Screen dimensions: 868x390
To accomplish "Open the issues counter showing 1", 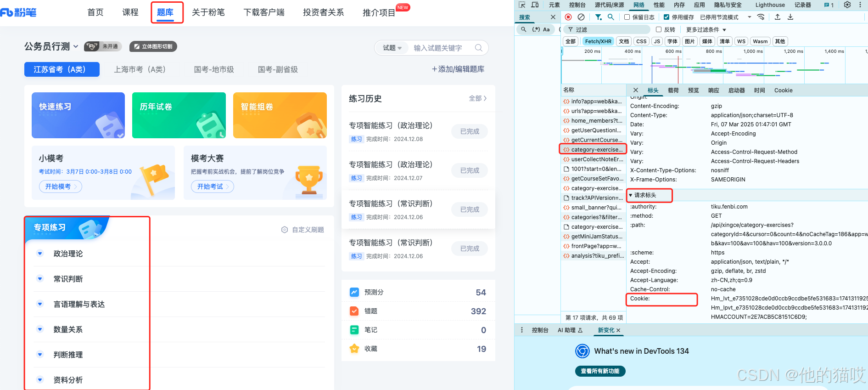I will pos(829,5).
